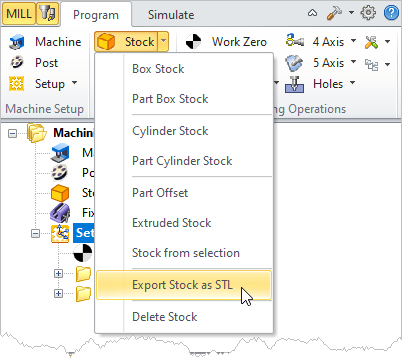Screen dimensions: 402x362
Task: Open dropdown next to tree-structure icon
Action: pos(387,64)
